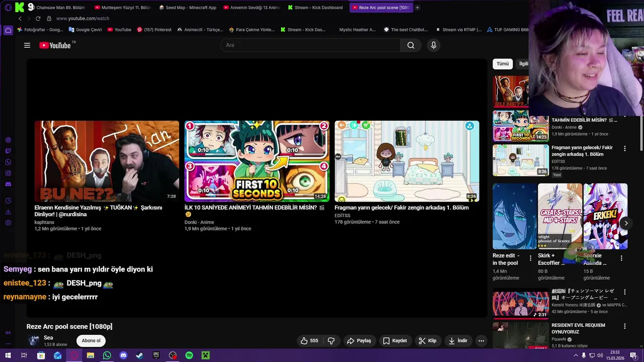This screenshot has width=644, height=362.
Task: Open the Donki - Anime channel under the end-screen card
Action: (199, 222)
